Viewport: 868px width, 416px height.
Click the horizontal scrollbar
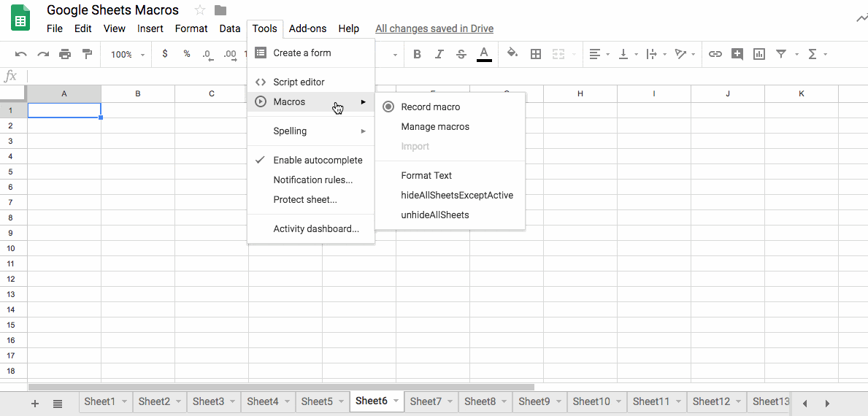(281, 388)
